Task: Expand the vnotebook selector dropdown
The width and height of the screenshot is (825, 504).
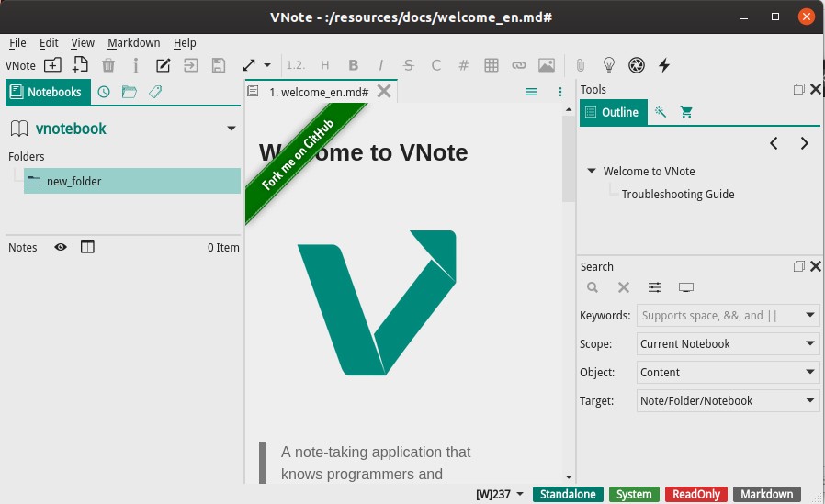Action: tap(231, 129)
